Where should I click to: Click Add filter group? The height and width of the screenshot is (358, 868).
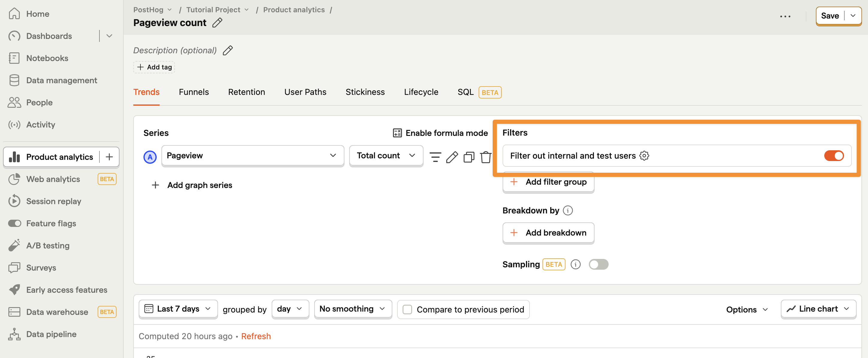[548, 182]
